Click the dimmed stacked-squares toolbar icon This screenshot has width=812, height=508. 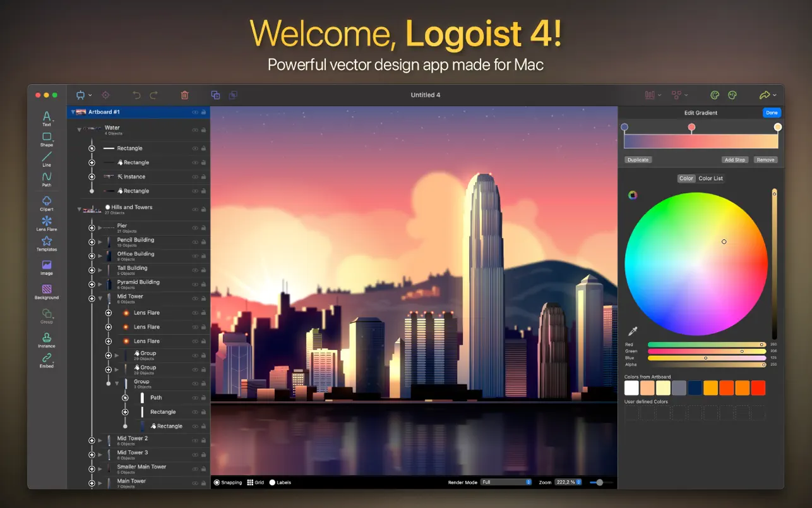[233, 95]
